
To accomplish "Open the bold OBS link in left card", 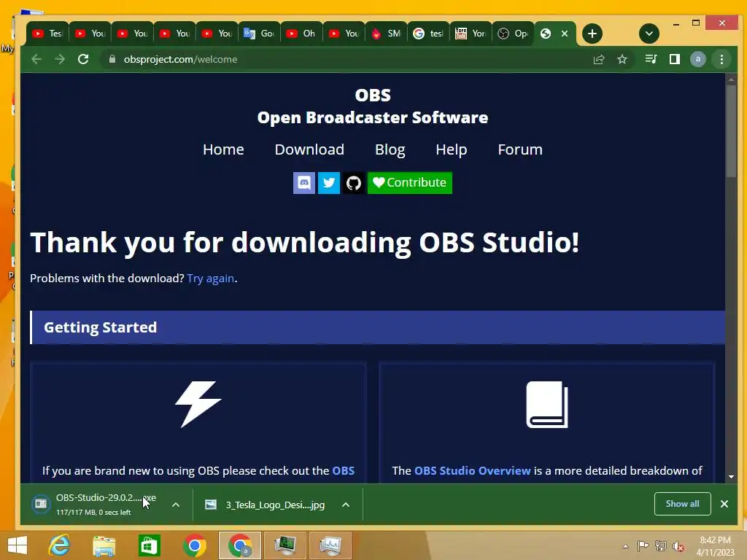I will [x=343, y=470].
